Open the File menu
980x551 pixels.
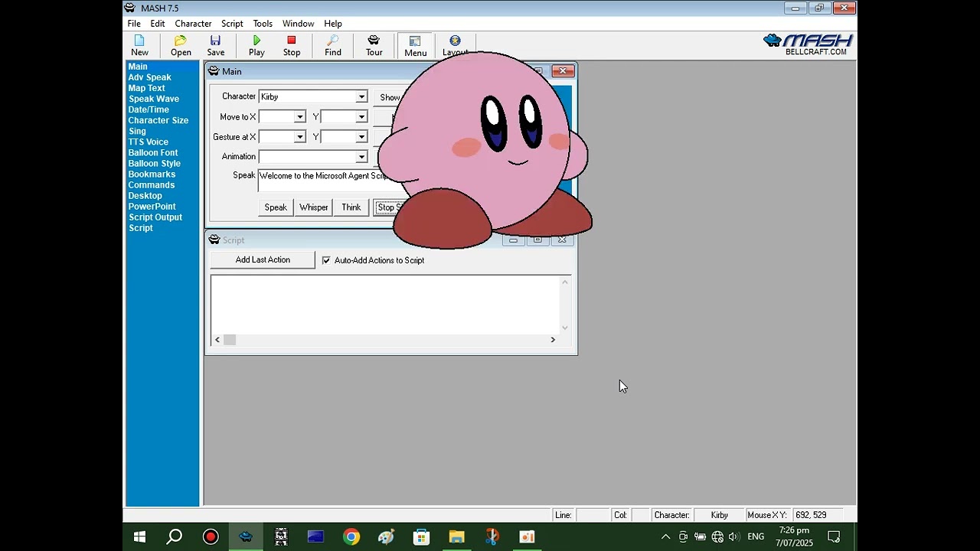pyautogui.click(x=134, y=24)
